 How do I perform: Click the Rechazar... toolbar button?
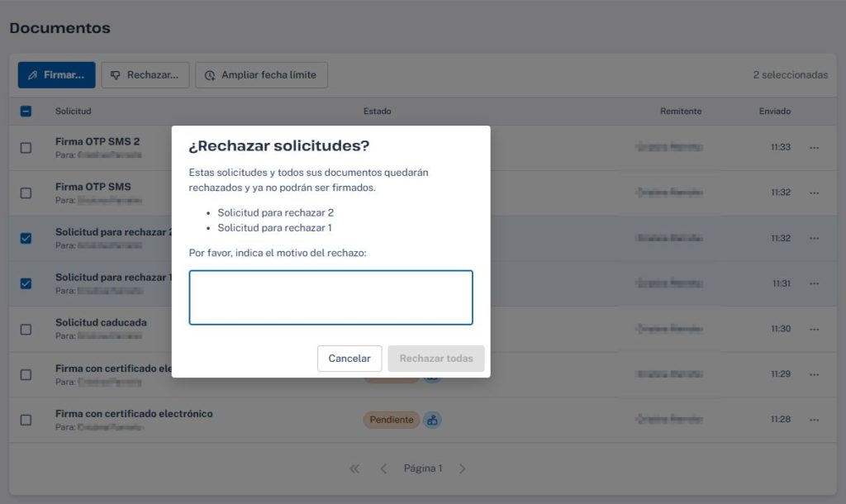tap(145, 75)
